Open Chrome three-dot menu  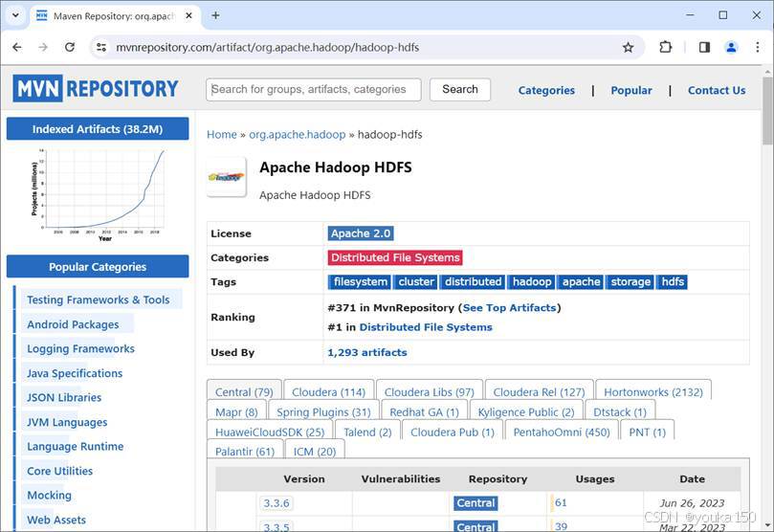point(757,48)
